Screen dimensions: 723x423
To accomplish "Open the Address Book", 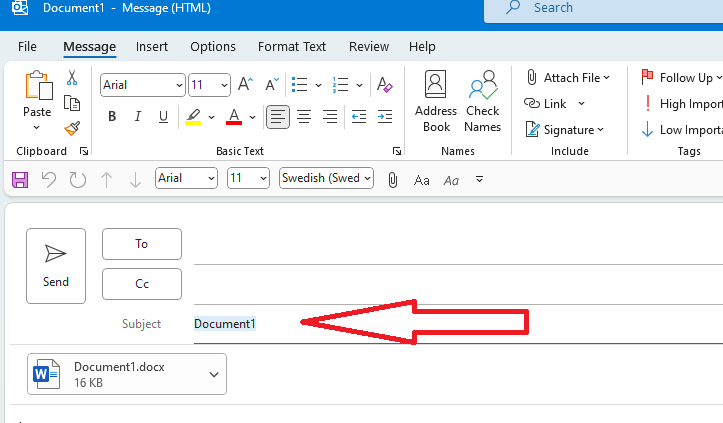I will point(436,102).
